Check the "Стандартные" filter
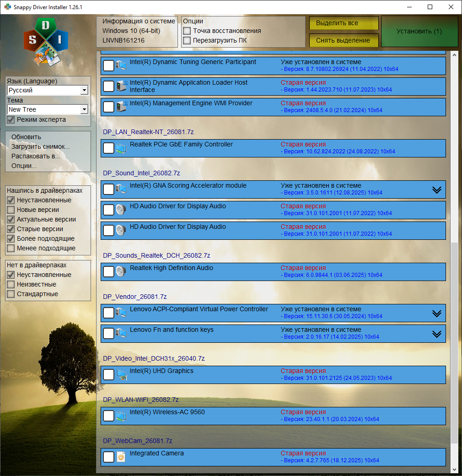The image size is (462, 476). click(x=11, y=294)
